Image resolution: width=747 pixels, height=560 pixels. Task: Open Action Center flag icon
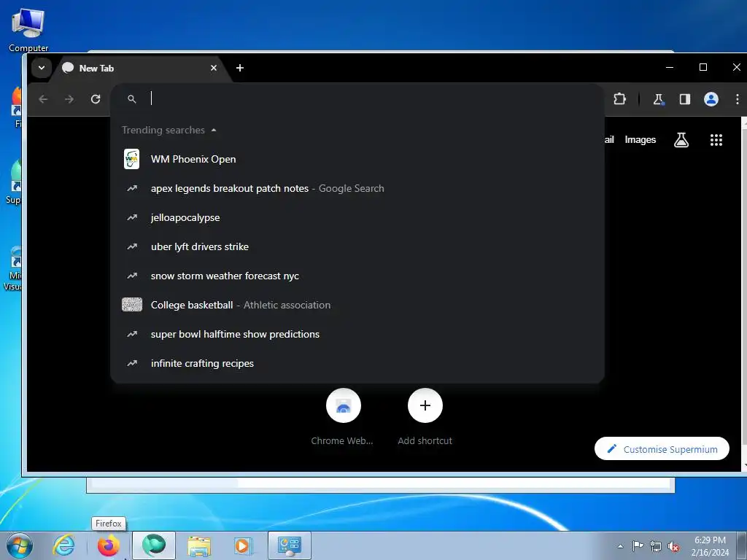pos(638,545)
